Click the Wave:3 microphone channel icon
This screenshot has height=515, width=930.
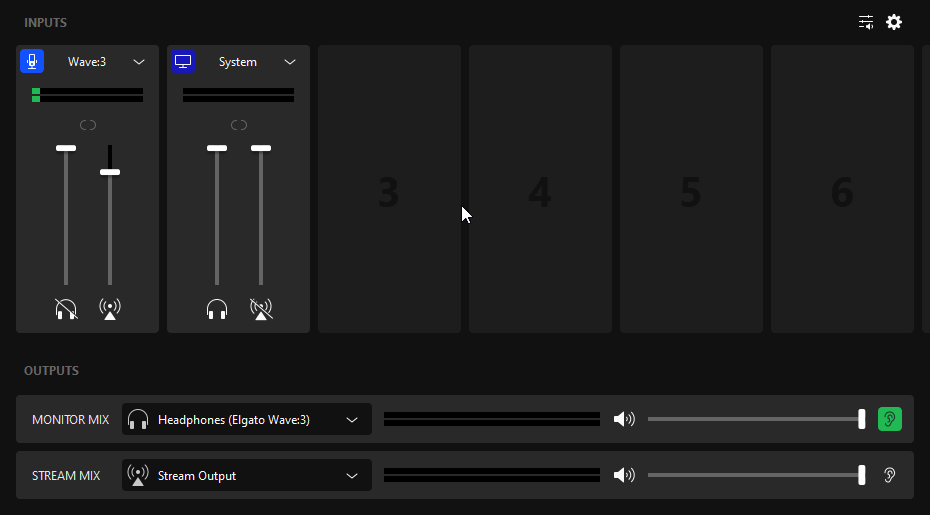32,62
